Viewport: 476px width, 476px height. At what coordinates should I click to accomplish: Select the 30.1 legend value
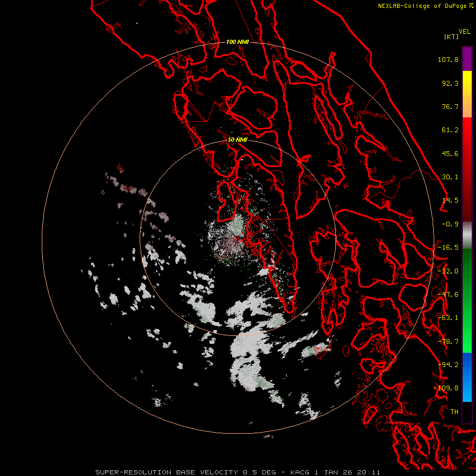[450, 177]
